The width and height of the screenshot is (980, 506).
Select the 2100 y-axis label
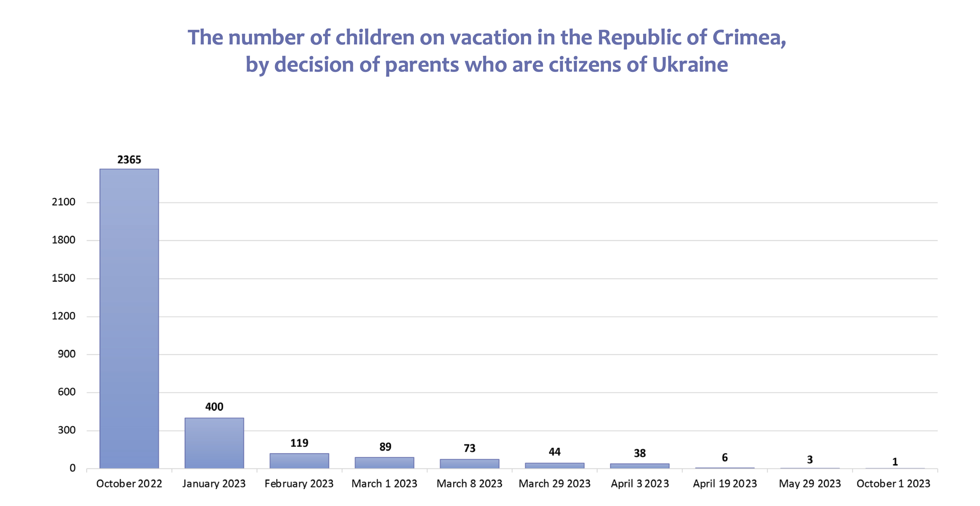64,202
